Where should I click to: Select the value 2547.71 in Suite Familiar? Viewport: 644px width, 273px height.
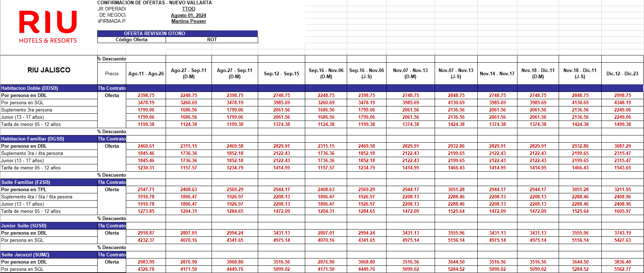(146, 189)
